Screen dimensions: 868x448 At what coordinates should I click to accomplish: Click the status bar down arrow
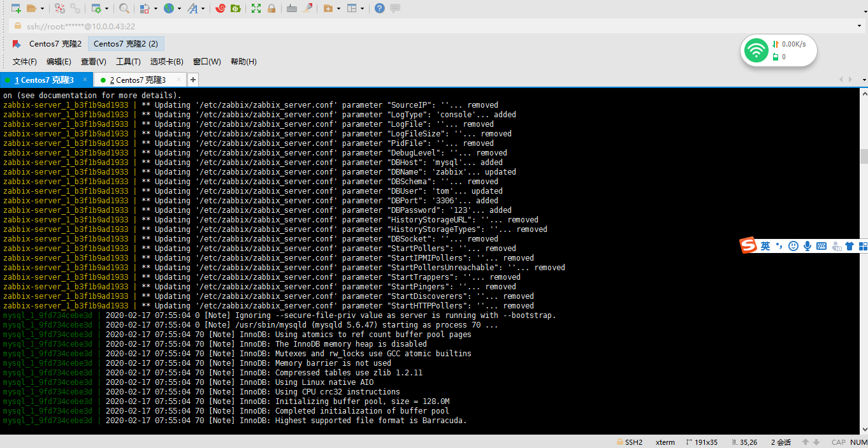coord(816,442)
